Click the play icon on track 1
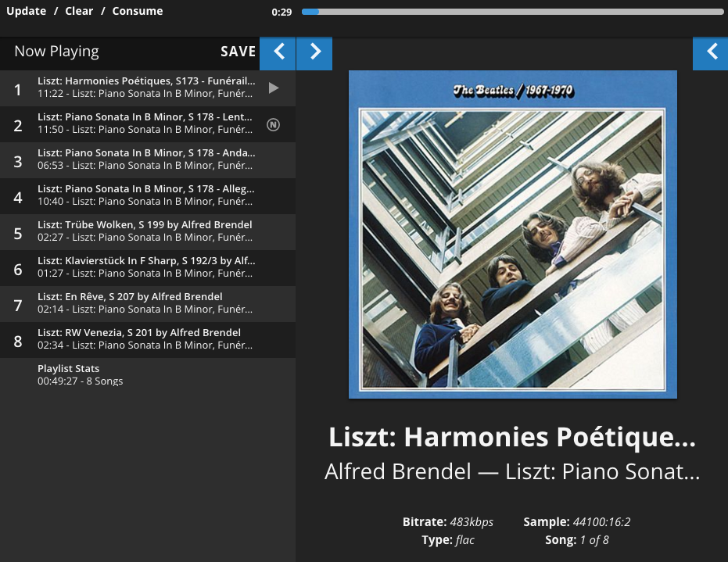 [274, 88]
